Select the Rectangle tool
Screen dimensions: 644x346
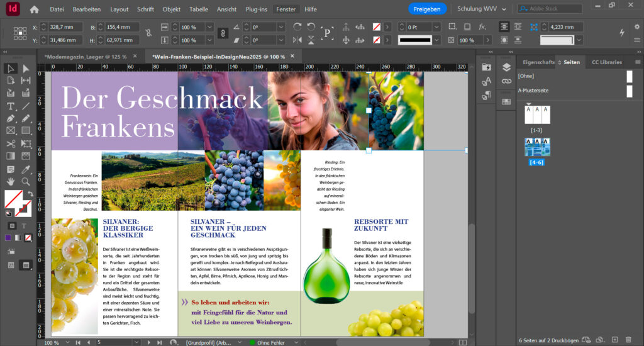click(x=26, y=131)
